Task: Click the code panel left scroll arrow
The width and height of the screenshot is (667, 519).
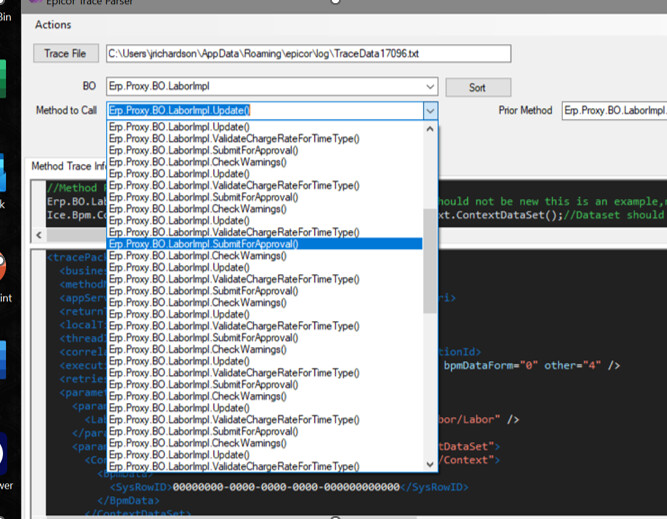Action: coord(38,235)
